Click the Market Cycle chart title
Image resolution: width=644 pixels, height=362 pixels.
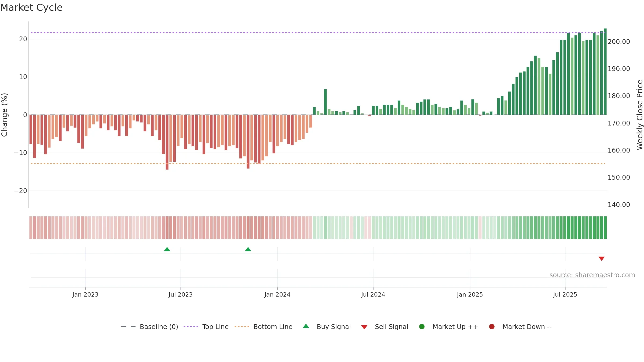pyautogui.click(x=31, y=8)
